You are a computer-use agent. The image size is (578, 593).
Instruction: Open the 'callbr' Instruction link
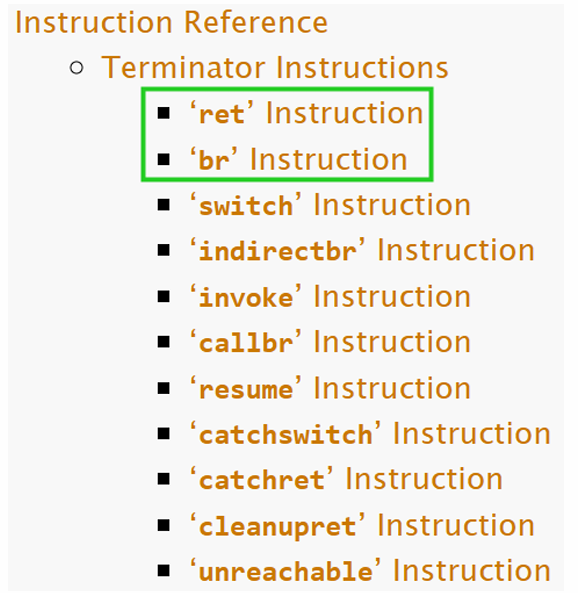click(330, 342)
